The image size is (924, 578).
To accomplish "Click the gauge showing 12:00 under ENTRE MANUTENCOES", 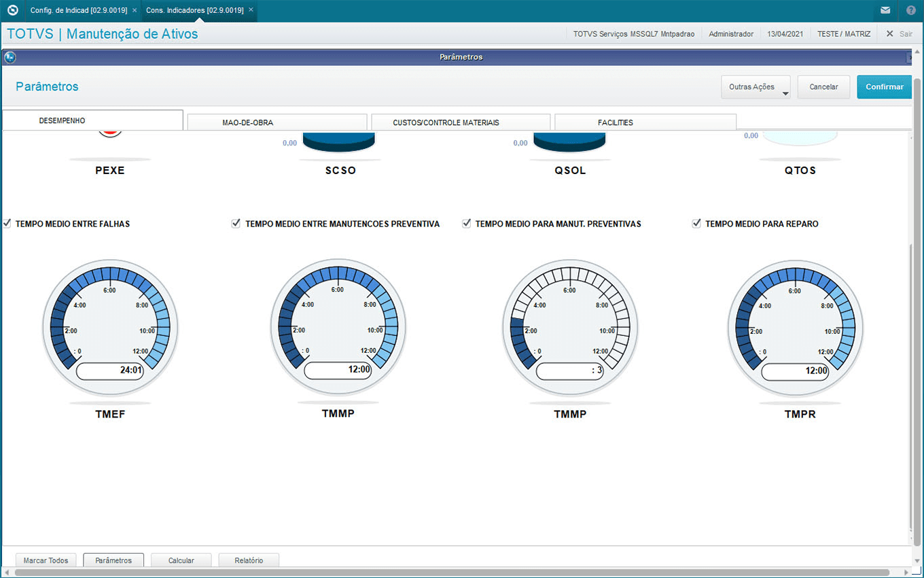I will (x=338, y=327).
